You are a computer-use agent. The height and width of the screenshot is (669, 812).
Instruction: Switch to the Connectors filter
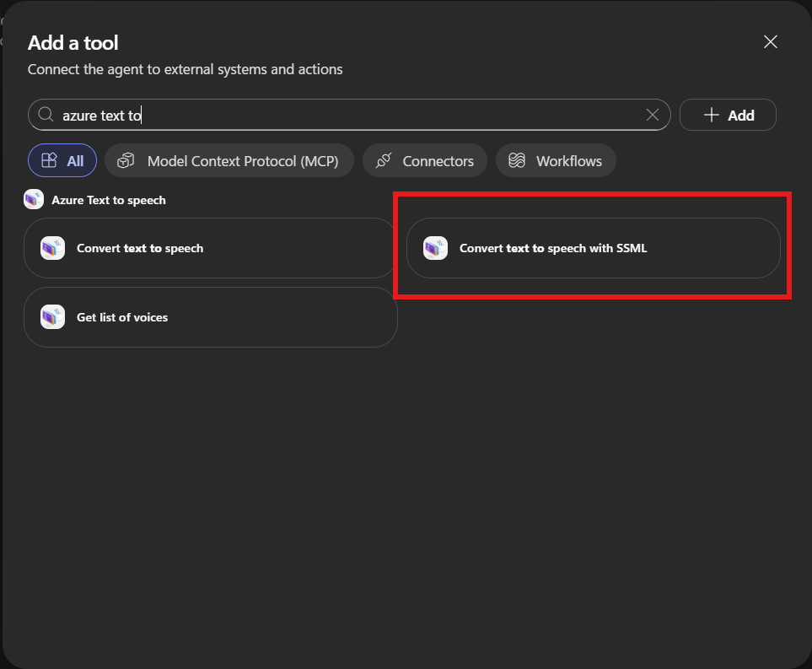point(425,160)
